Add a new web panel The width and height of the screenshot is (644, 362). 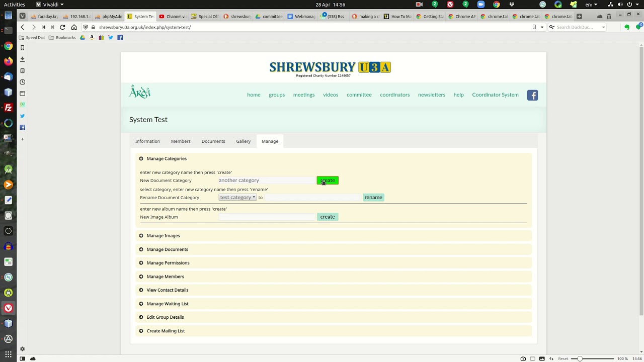coord(22,139)
